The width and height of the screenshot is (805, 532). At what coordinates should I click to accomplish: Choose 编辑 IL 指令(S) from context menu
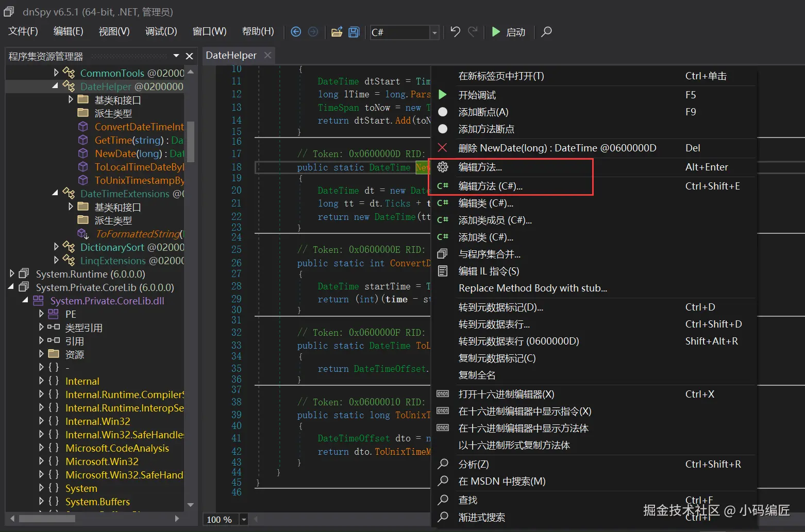click(489, 271)
